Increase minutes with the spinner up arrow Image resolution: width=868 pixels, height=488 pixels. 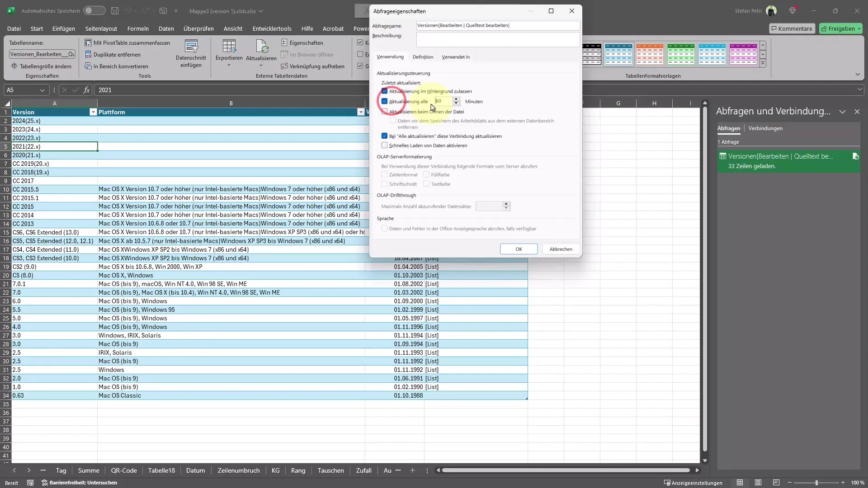tap(456, 99)
